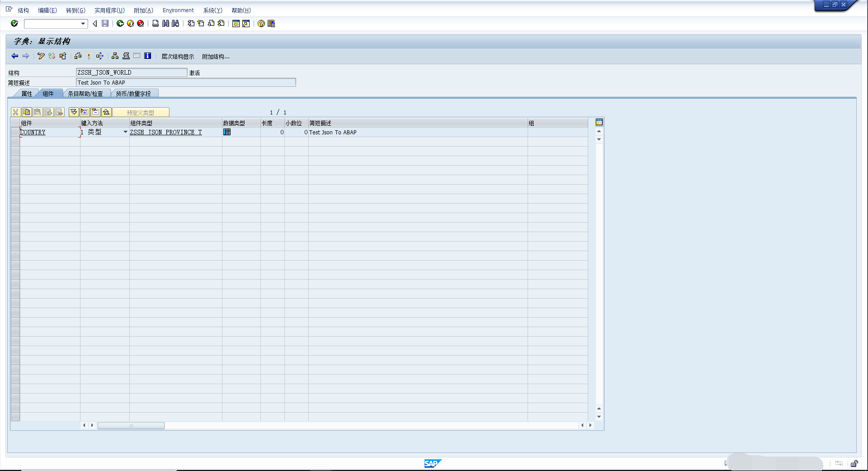
Task: Click the Print icon
Action: coord(156,24)
